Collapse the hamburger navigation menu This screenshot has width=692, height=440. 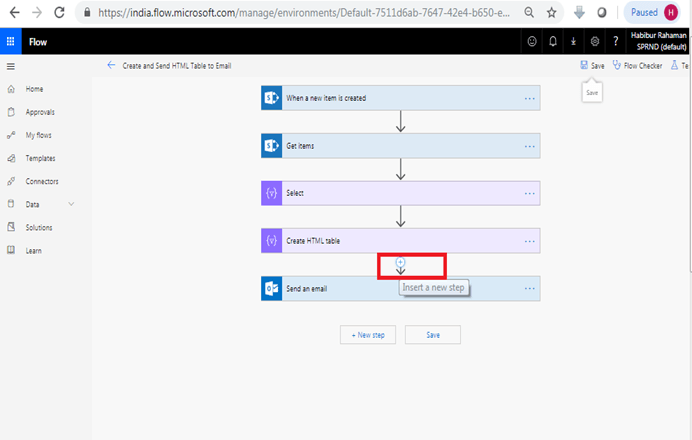click(x=11, y=67)
